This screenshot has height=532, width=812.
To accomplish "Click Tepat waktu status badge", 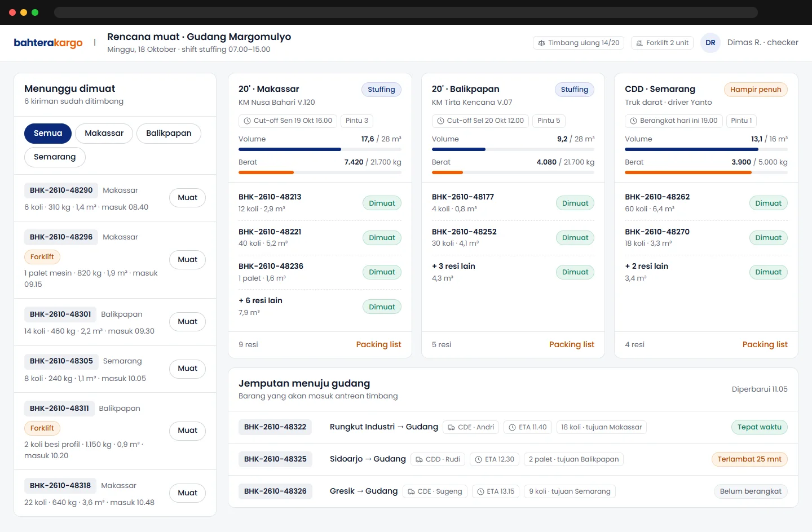I will (x=760, y=427).
